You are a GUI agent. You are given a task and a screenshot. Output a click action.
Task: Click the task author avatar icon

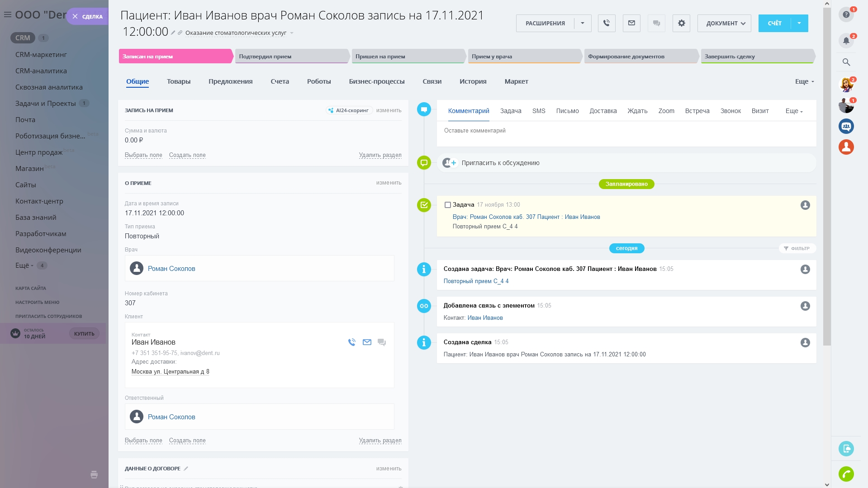click(805, 205)
